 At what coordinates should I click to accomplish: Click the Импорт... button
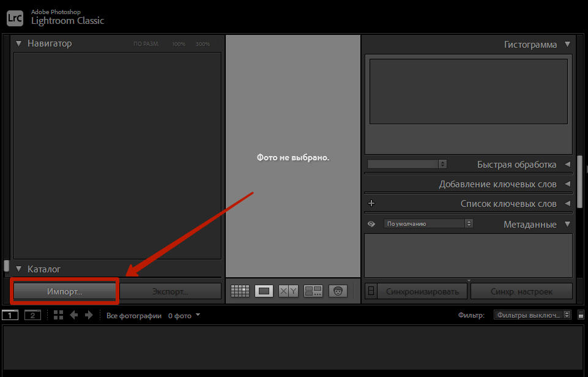pos(65,291)
